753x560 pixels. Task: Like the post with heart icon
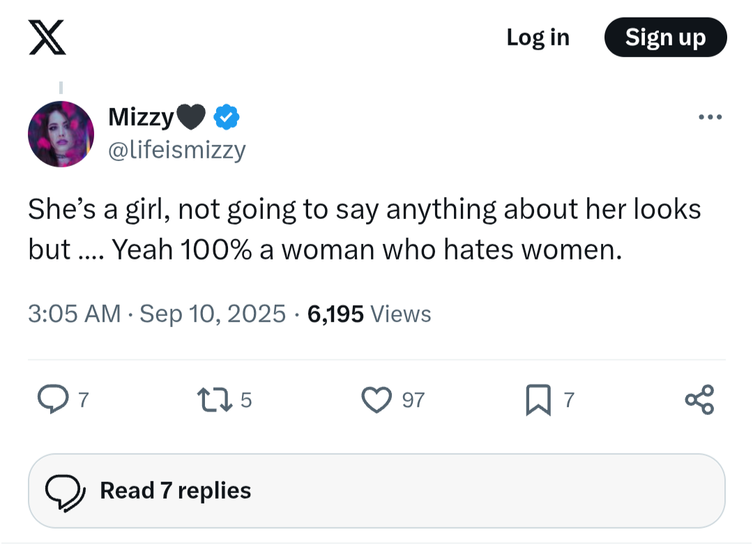pos(376,400)
